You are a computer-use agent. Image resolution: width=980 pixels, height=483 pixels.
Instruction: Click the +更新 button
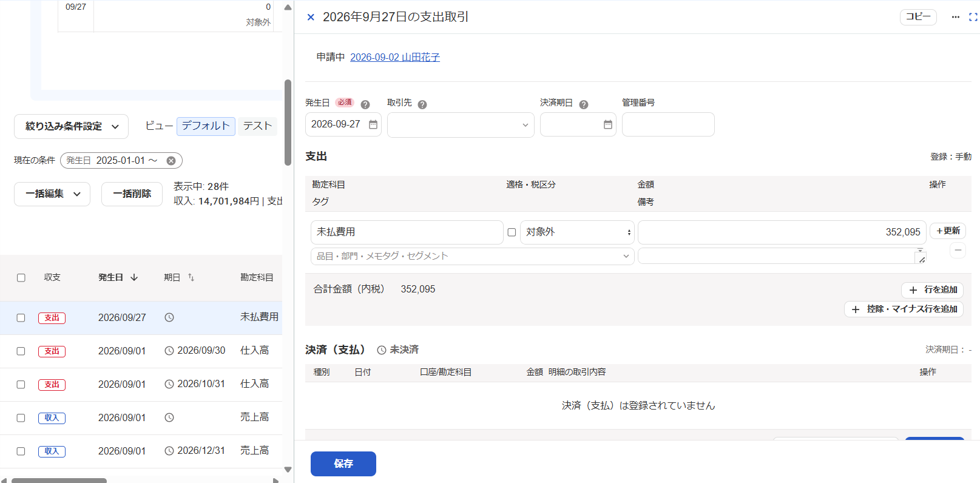tap(948, 231)
